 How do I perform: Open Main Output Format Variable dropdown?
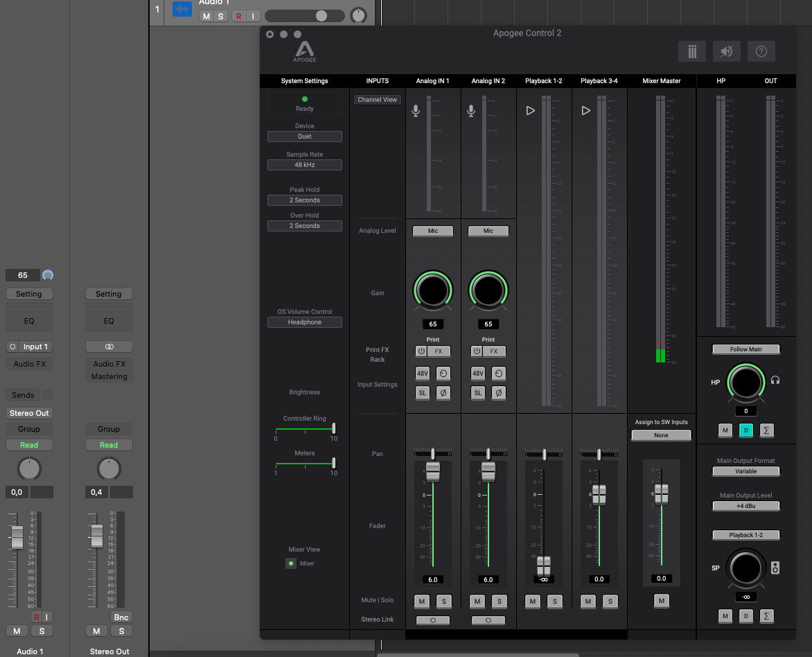coord(745,471)
